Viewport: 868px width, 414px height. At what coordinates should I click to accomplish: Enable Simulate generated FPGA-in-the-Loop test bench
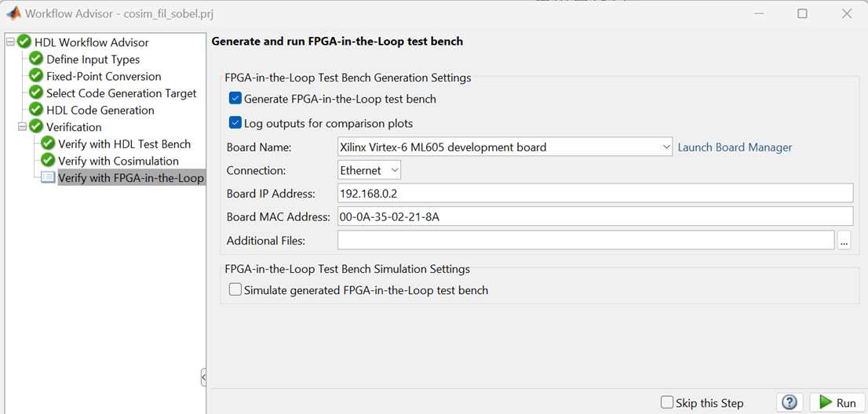click(x=235, y=290)
